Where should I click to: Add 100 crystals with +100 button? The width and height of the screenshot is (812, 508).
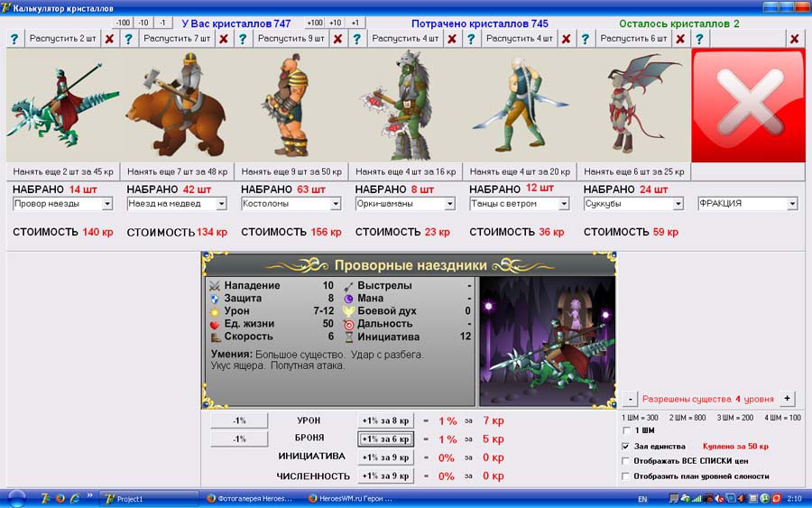[x=314, y=23]
